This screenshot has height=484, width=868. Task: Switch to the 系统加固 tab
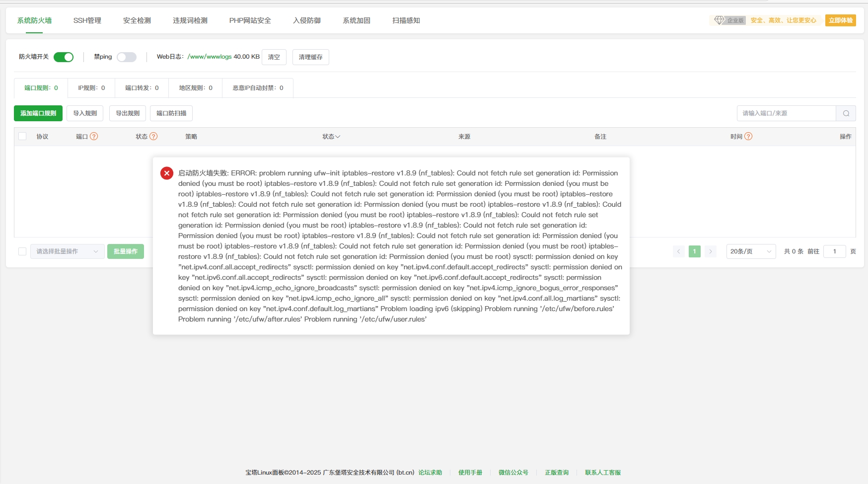[x=357, y=20]
